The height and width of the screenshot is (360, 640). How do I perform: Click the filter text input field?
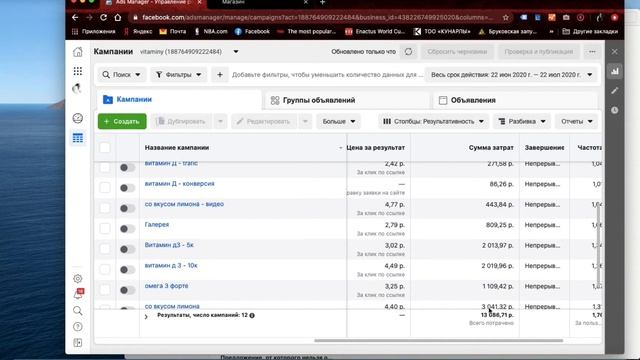327,75
